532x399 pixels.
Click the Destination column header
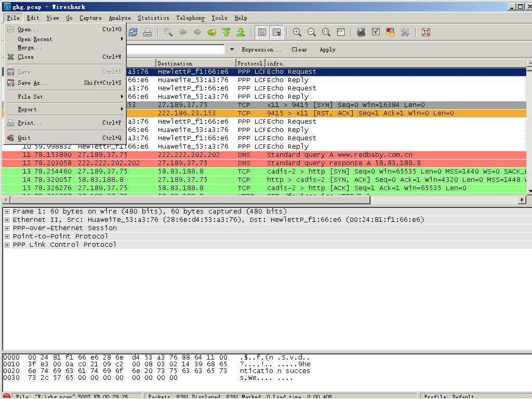(196, 63)
